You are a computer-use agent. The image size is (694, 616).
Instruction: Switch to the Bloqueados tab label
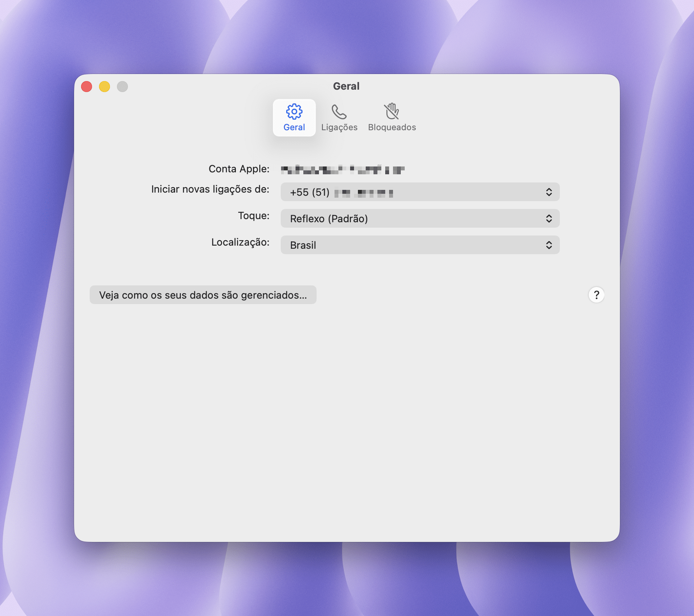click(x=392, y=127)
